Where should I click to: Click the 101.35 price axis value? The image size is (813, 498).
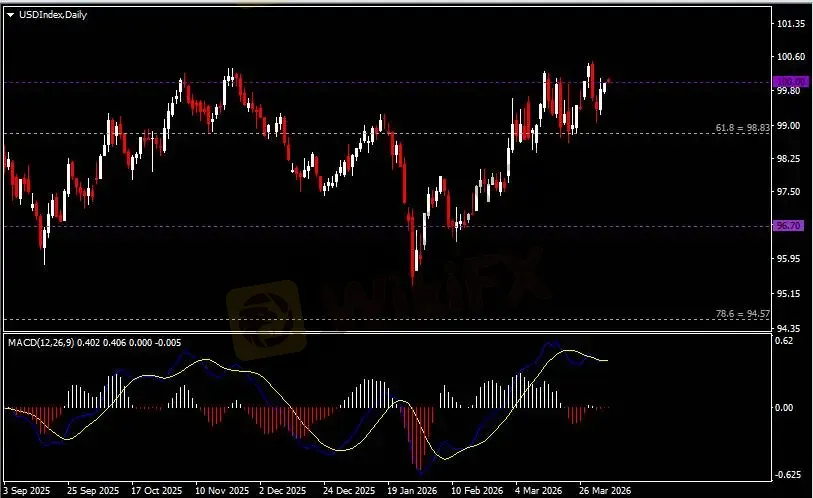pos(791,23)
